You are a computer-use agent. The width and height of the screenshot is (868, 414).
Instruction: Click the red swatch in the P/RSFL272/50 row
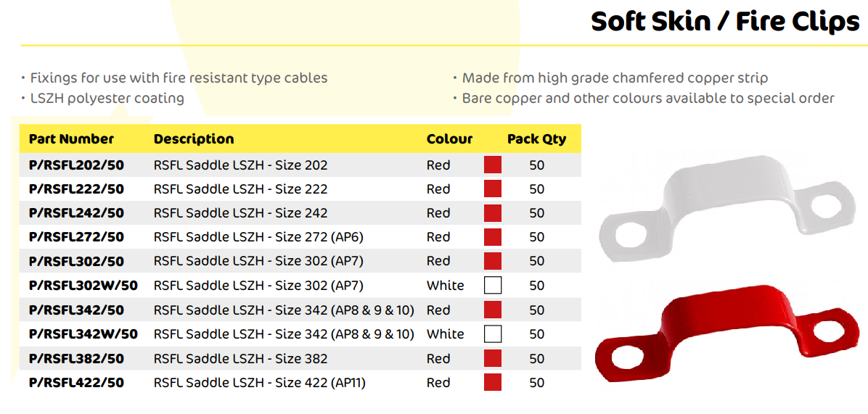[493, 237]
